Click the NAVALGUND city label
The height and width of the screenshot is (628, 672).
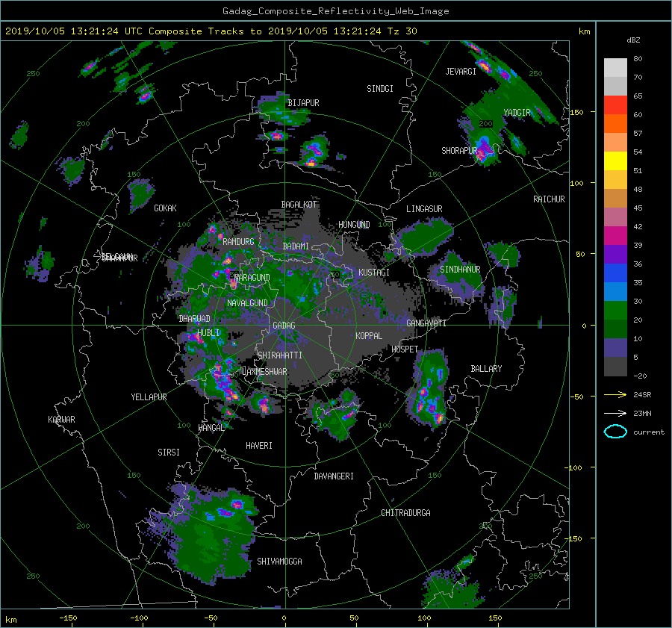(x=247, y=303)
